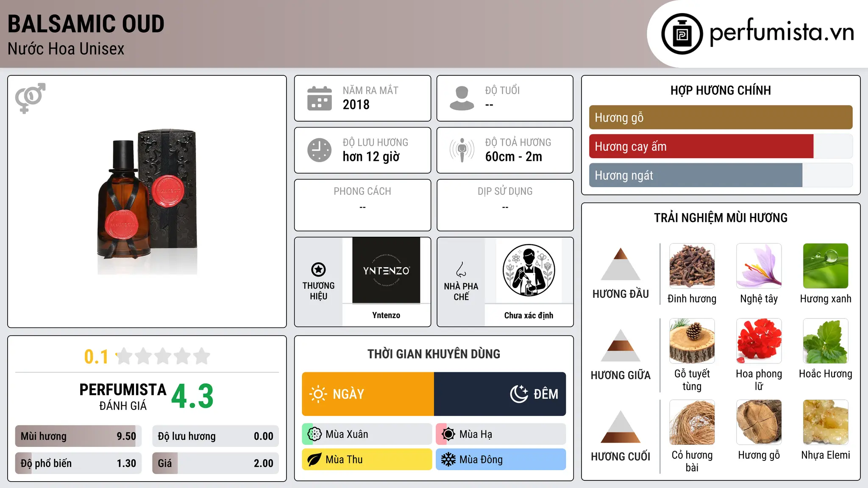Click the Hương ngát accord bar

(x=721, y=175)
